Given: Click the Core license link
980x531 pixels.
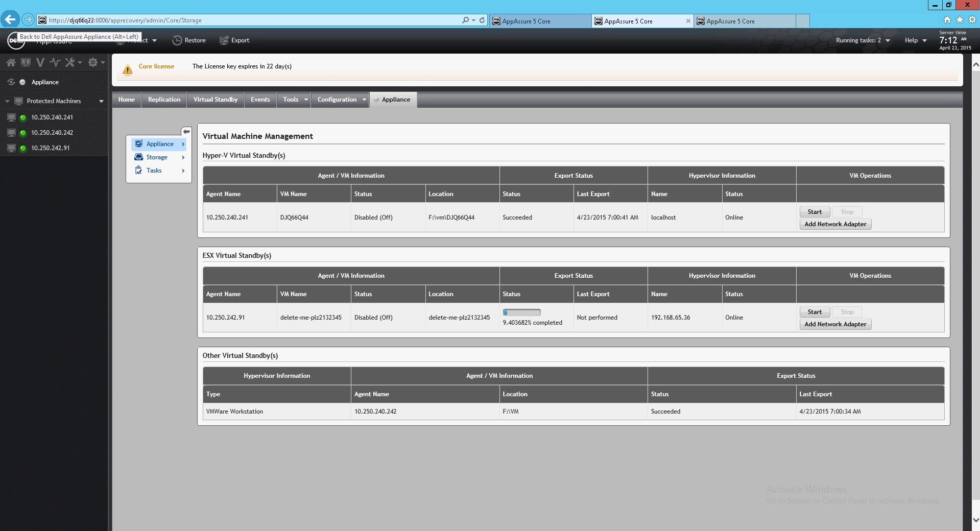Looking at the screenshot, I should click(156, 66).
